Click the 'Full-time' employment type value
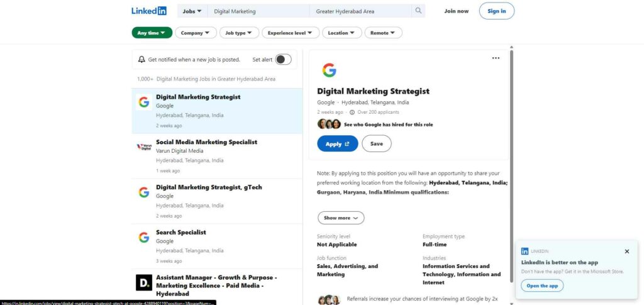 point(435,245)
